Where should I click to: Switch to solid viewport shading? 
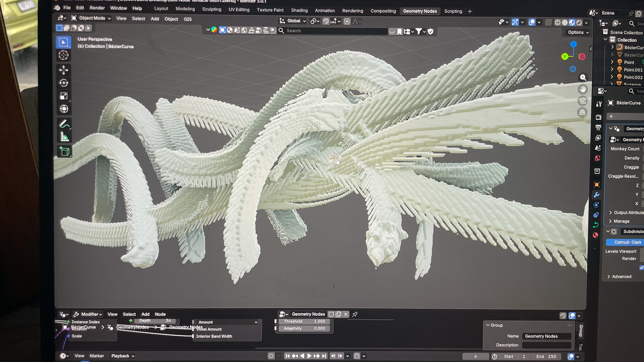coord(565,23)
